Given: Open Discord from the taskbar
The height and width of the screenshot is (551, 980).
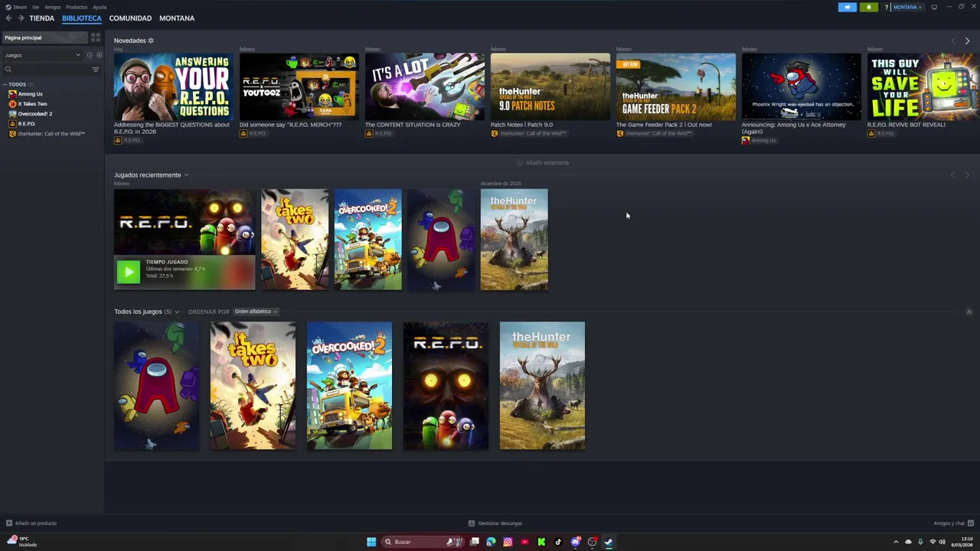Looking at the screenshot, I should click(x=575, y=542).
